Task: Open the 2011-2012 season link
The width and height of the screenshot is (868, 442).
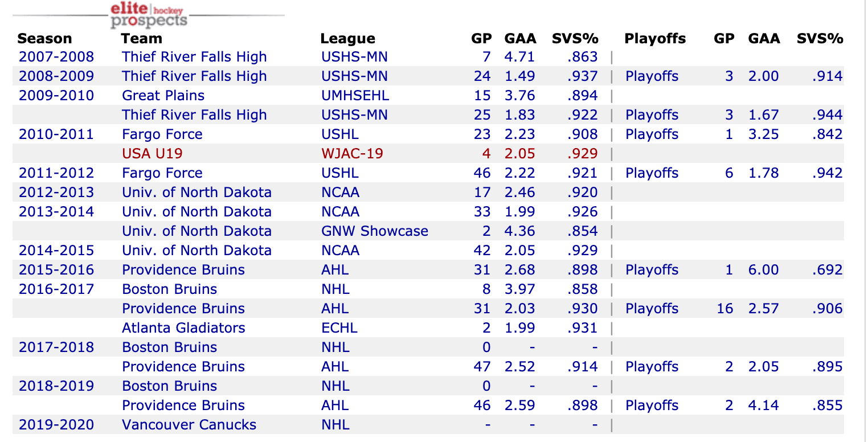Action: [x=56, y=173]
